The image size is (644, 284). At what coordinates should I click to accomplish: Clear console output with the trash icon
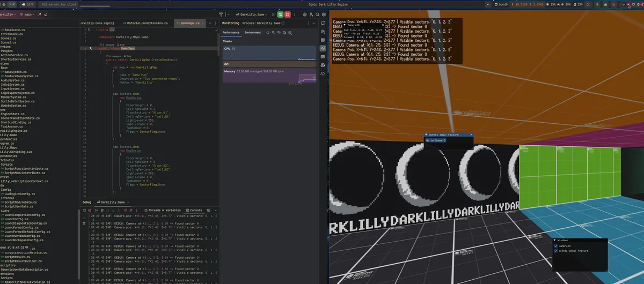click(x=84, y=223)
